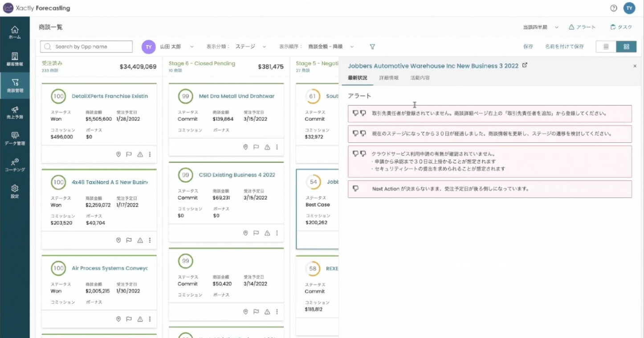Viewport: 644px width, 338px height.
Task: Expand the 山田 太郎 user dropdown
Action: 192,47
